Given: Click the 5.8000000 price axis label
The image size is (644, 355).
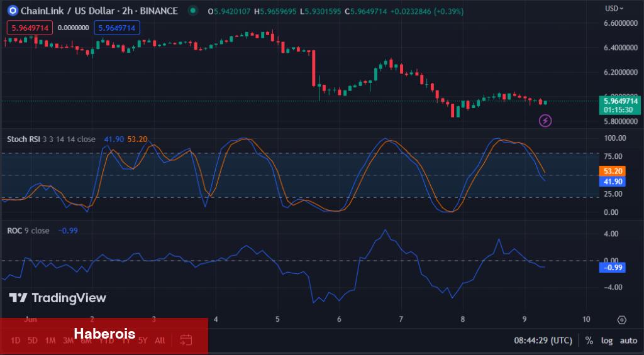Looking at the screenshot, I should 620,121.
